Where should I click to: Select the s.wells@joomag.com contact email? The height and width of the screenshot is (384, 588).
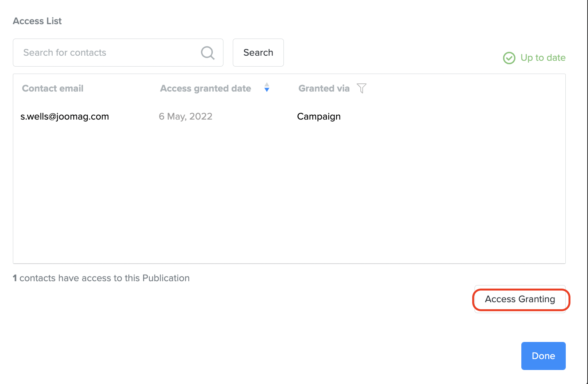point(65,116)
